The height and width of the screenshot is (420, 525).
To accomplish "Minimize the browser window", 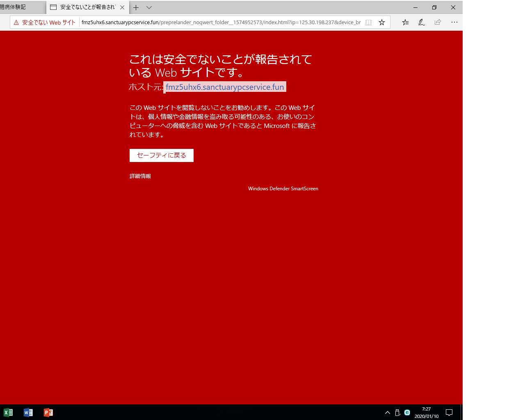I will 415,7.
